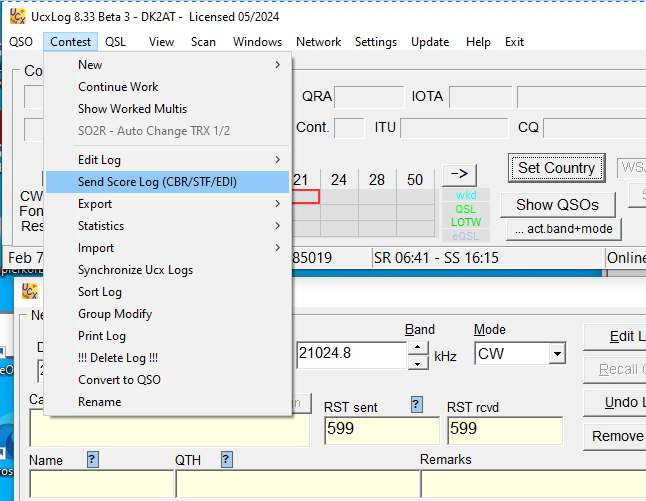Increase band frequency with the up arrow

(417, 348)
